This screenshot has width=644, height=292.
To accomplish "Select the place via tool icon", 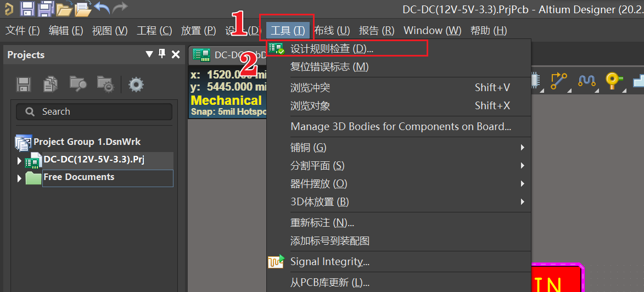I will pyautogui.click(x=614, y=81).
